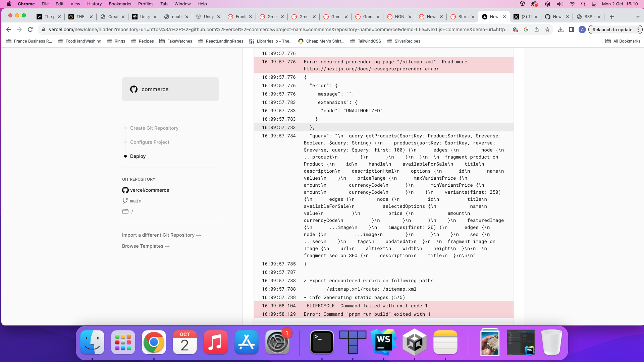Switch to the S3P browser tab
Viewport: 644px width, 362px height.
pyautogui.click(x=589, y=16)
